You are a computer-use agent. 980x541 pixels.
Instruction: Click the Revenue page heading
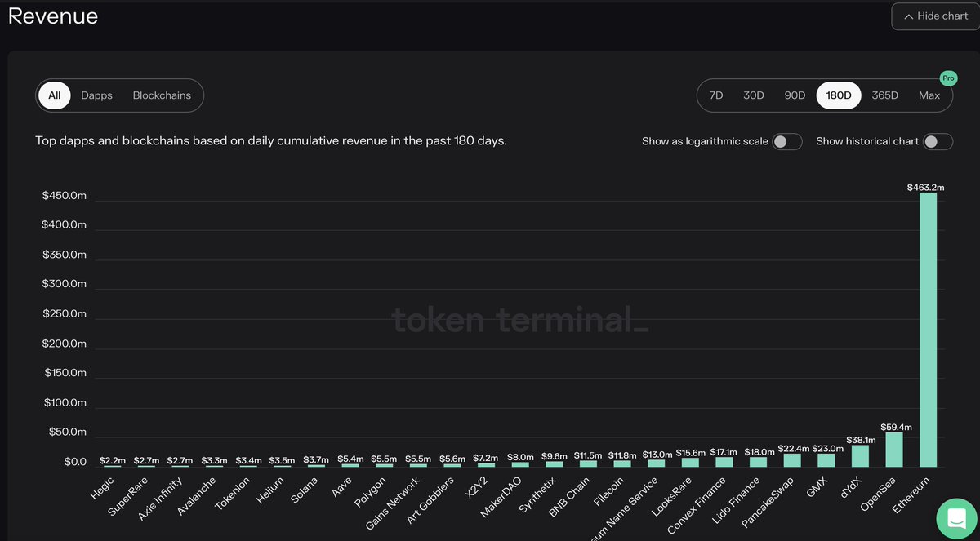pyautogui.click(x=53, y=16)
